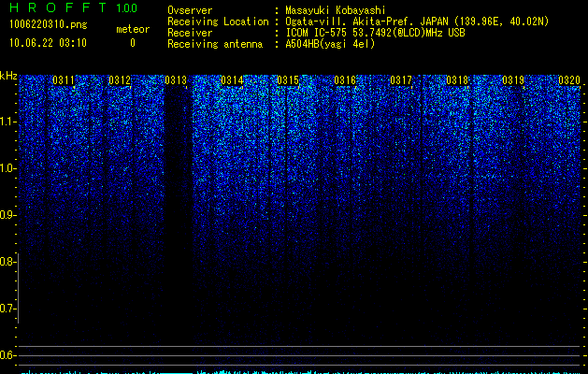
Task: Click the 0318 time marker
Action: click(x=457, y=80)
